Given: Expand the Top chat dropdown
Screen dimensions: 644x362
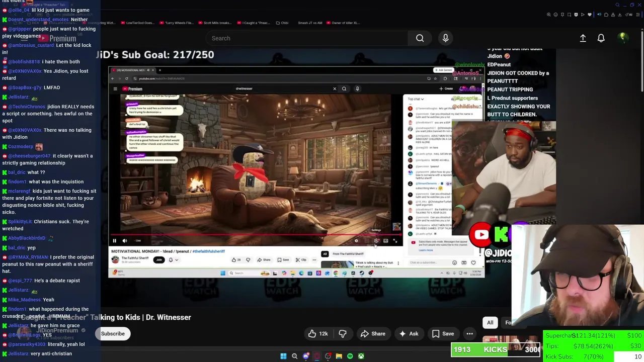Looking at the screenshot, I should point(416,99).
